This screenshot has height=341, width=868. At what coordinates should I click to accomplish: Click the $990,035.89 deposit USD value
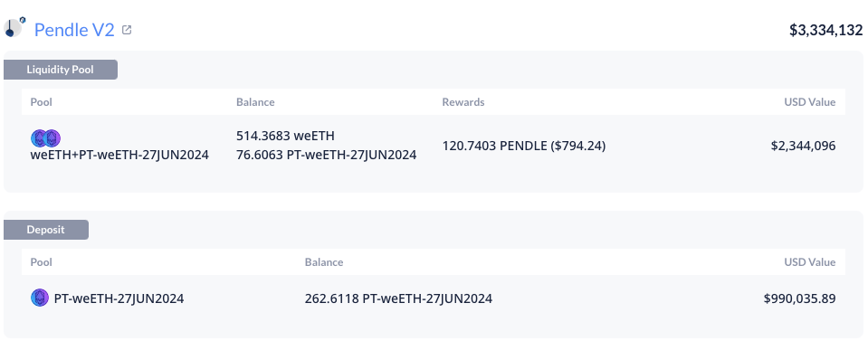tap(800, 298)
